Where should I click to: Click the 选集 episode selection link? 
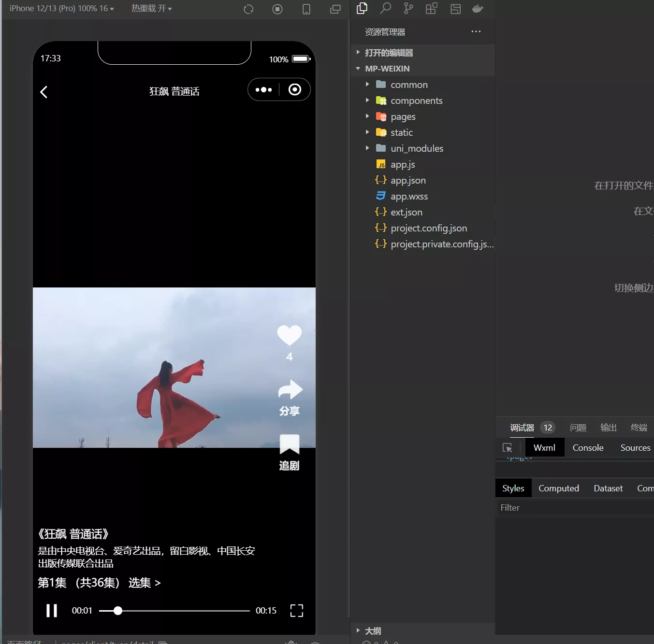pyautogui.click(x=144, y=583)
